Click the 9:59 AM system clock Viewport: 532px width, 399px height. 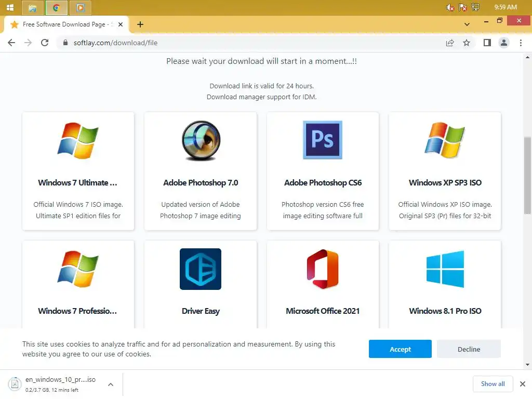click(x=505, y=7)
